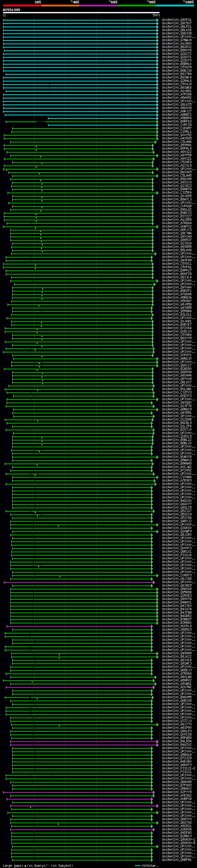Viewport: 197px width, 868px height.
Task: Click the UniRef100_B4LD54 label
Action: (x=177, y=741)
